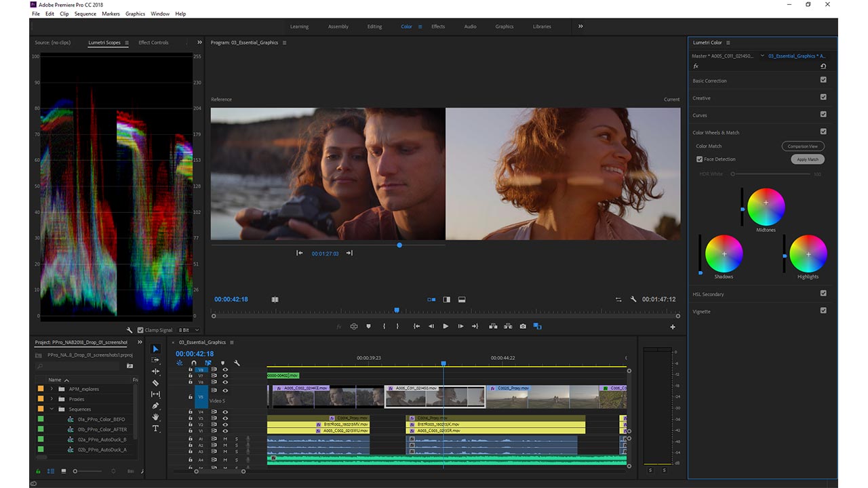Choose the Ripple Edit tool

(x=155, y=371)
